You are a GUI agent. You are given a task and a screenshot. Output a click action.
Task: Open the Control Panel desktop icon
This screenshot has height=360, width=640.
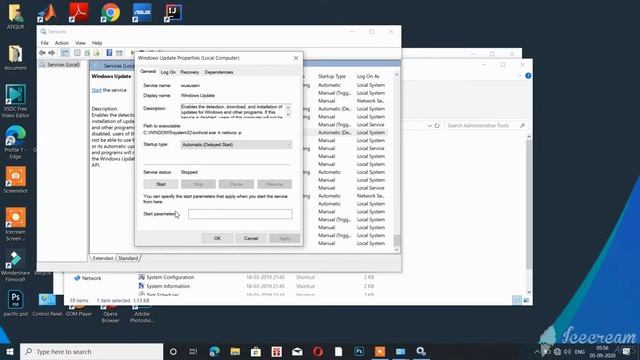pos(47,304)
